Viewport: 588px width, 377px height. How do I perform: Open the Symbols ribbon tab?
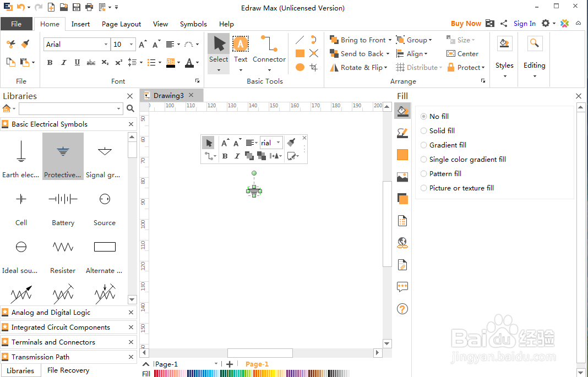click(x=193, y=24)
